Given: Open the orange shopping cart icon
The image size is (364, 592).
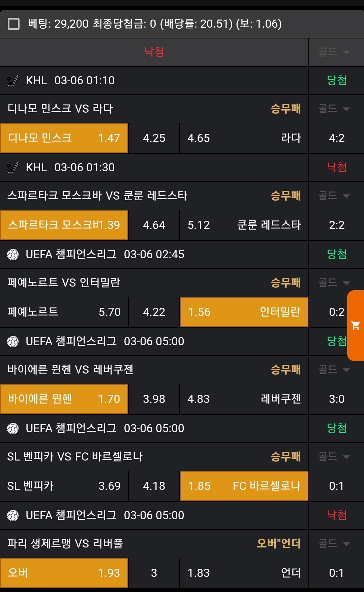Looking at the screenshot, I should click(356, 325).
